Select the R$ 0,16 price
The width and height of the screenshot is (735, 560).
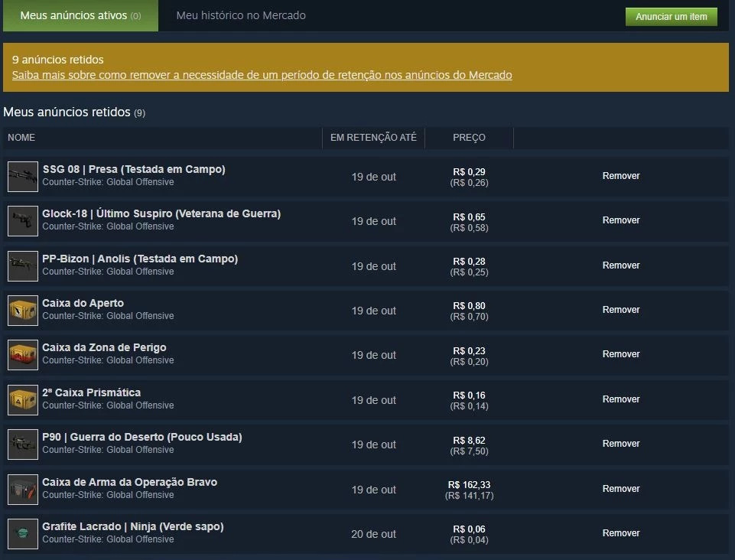coord(469,396)
